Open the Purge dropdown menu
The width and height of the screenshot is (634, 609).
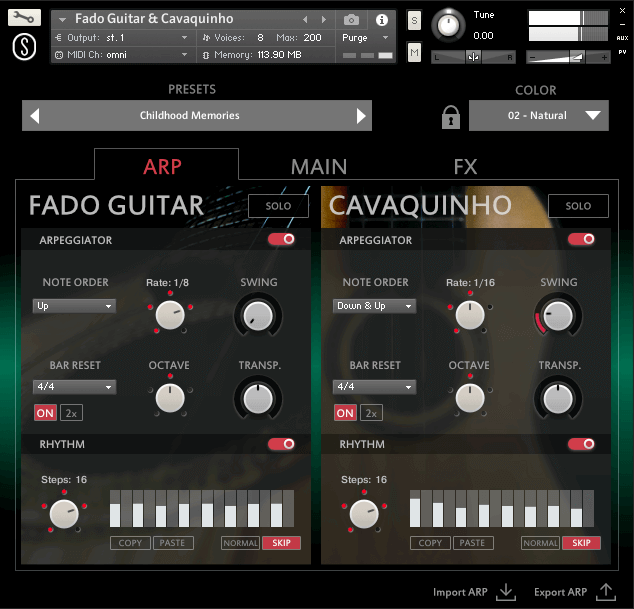[366, 38]
